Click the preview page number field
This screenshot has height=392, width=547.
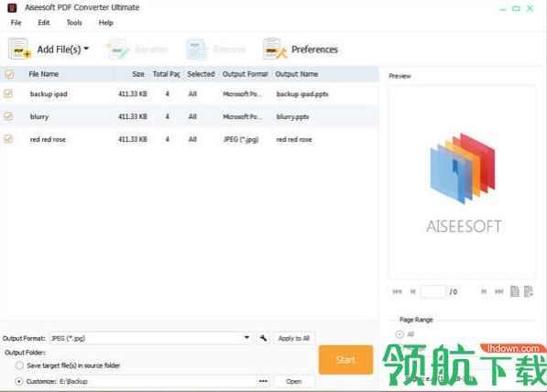(433, 291)
